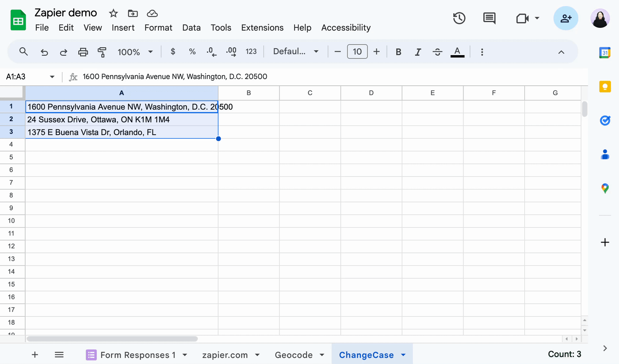Image resolution: width=619 pixels, height=364 pixels.
Task: Open the Format menu
Action: [158, 28]
